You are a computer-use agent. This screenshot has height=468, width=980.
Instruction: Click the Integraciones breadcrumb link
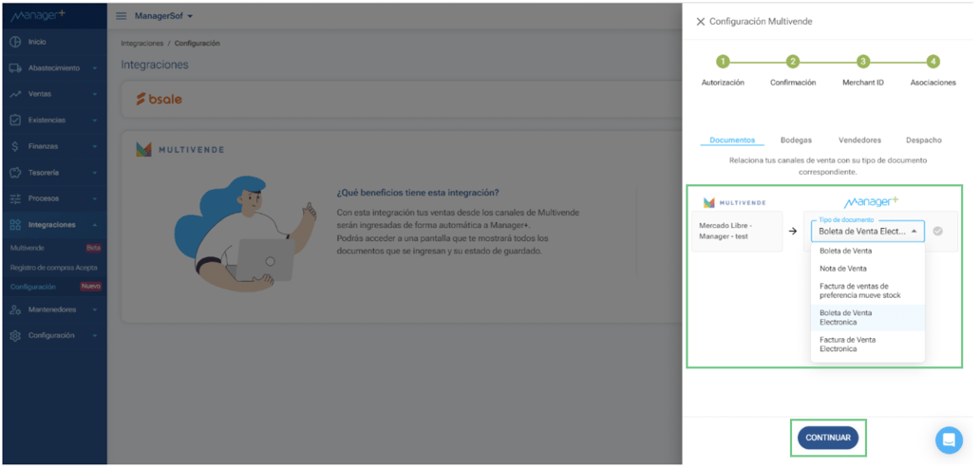(x=141, y=44)
